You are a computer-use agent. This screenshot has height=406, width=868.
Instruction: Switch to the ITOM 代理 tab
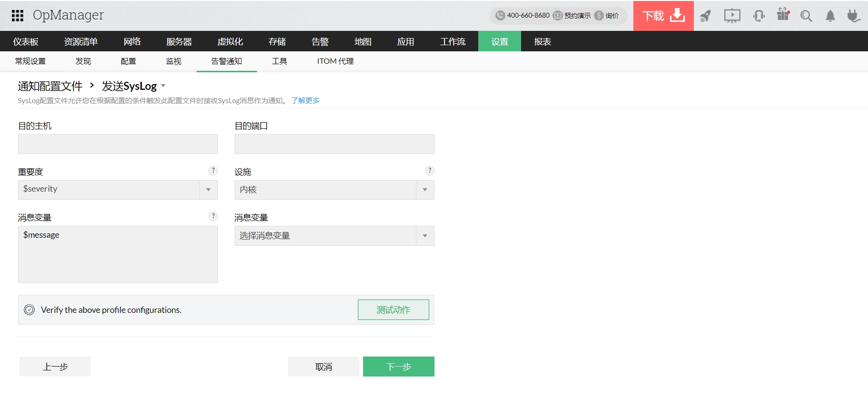(x=335, y=61)
